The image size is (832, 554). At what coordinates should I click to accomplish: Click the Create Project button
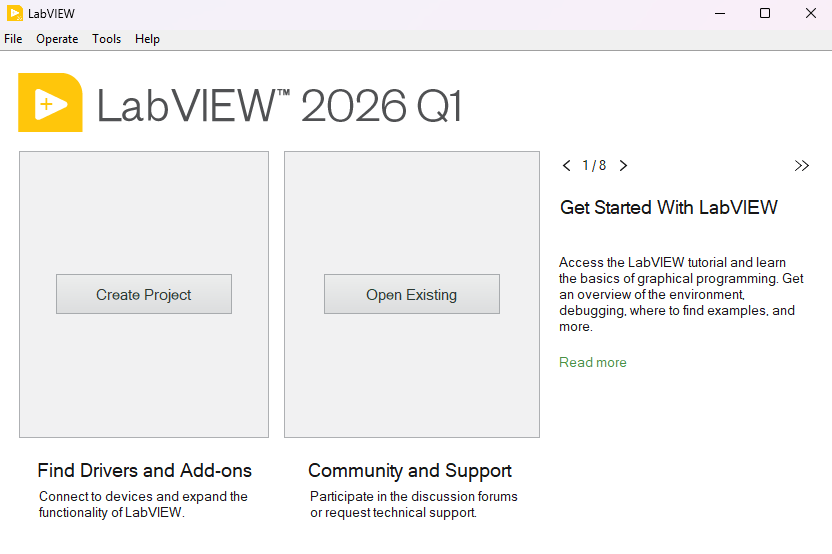click(x=144, y=294)
